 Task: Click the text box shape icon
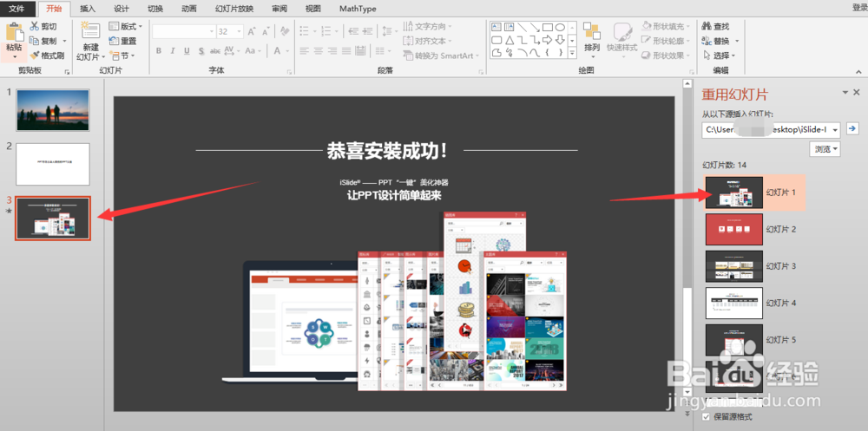(x=496, y=27)
